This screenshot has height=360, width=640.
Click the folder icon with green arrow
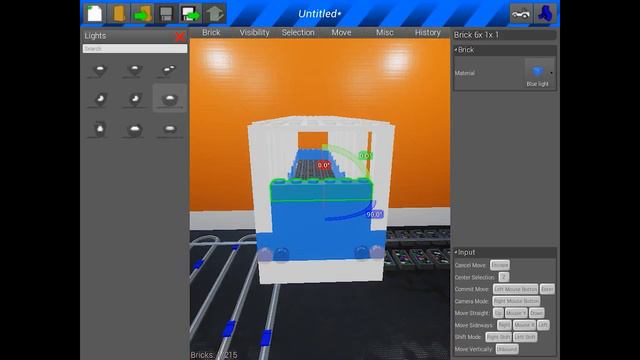coord(142,13)
